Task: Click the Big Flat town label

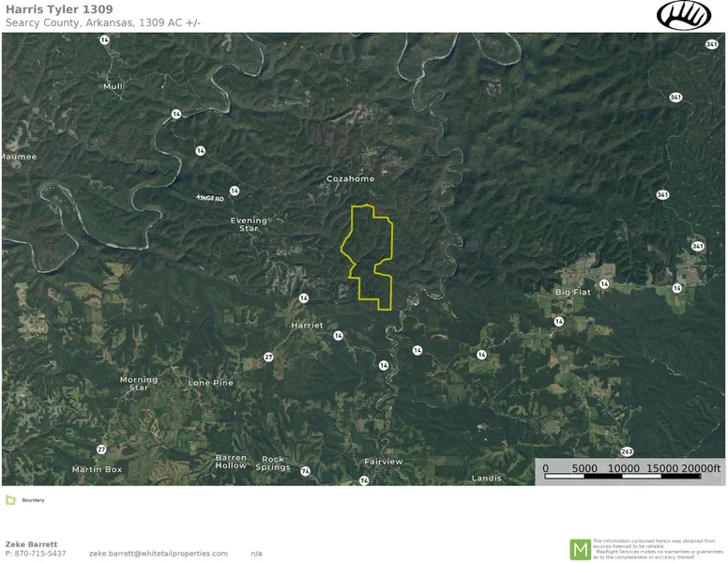Action: [x=573, y=292]
